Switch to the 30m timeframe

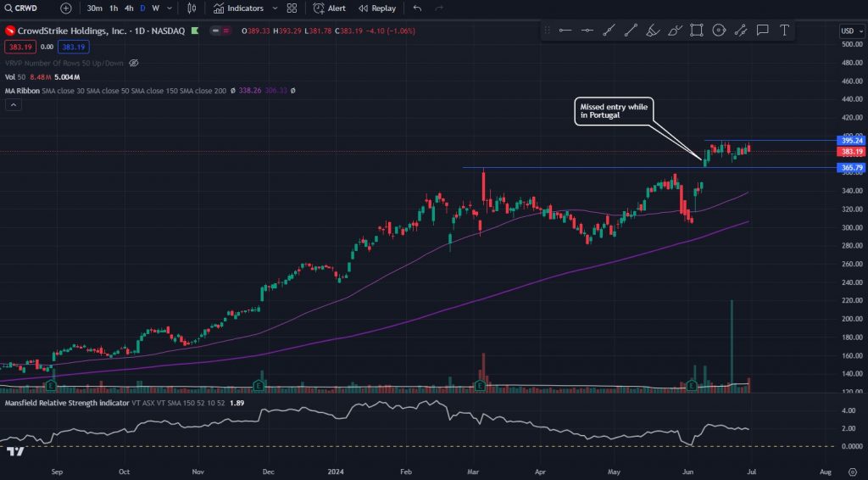(95, 8)
